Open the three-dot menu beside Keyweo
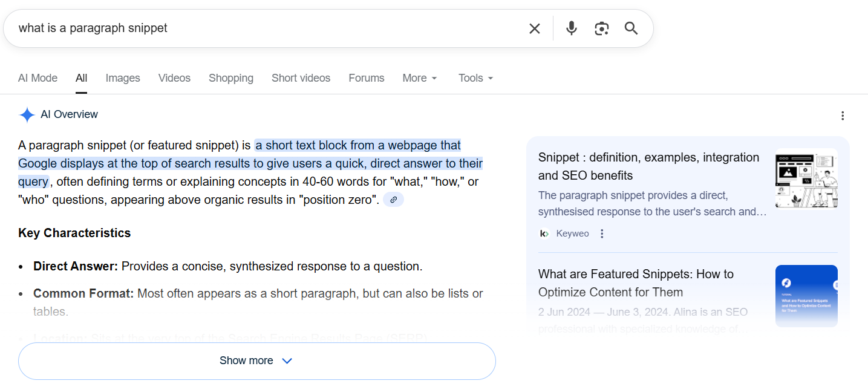Image resolution: width=868 pixels, height=392 pixels. pyautogui.click(x=601, y=233)
